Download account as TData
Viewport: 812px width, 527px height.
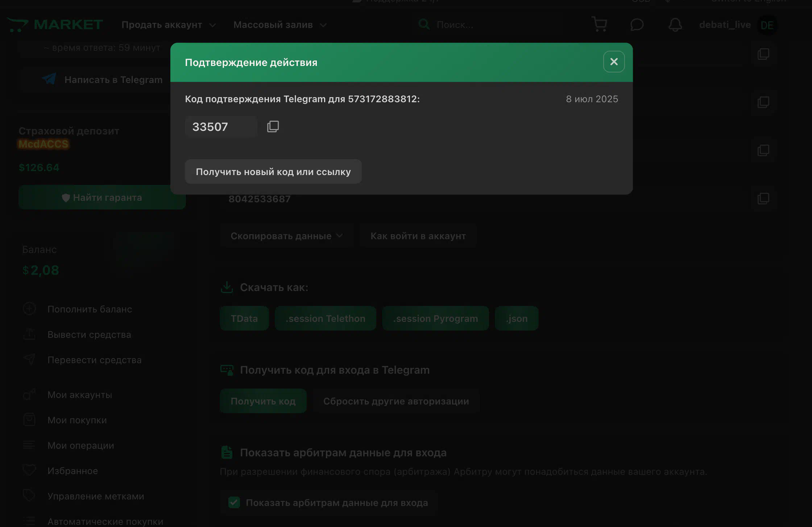pos(244,318)
